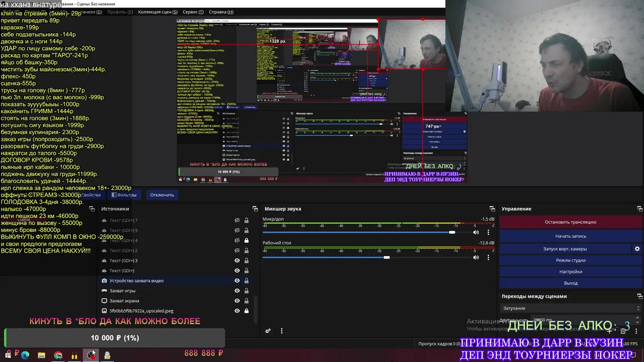Open audio mixer advanced properties gear
The height and width of the screenshot is (362, 644).
[x=268, y=331]
